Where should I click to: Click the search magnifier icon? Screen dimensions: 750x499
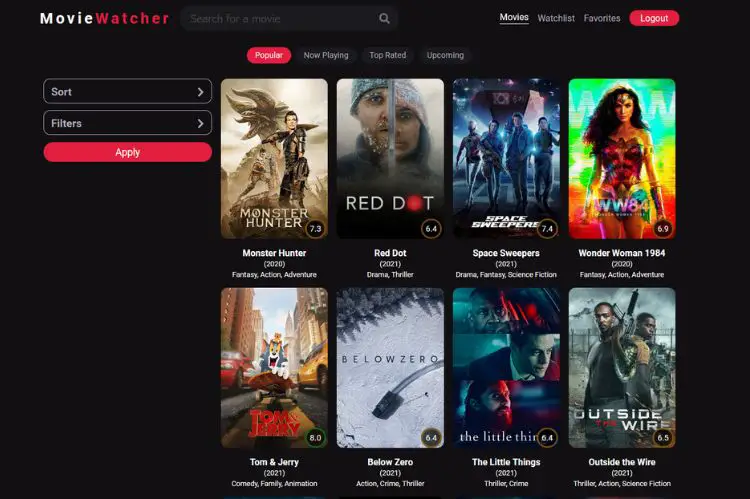click(x=384, y=18)
